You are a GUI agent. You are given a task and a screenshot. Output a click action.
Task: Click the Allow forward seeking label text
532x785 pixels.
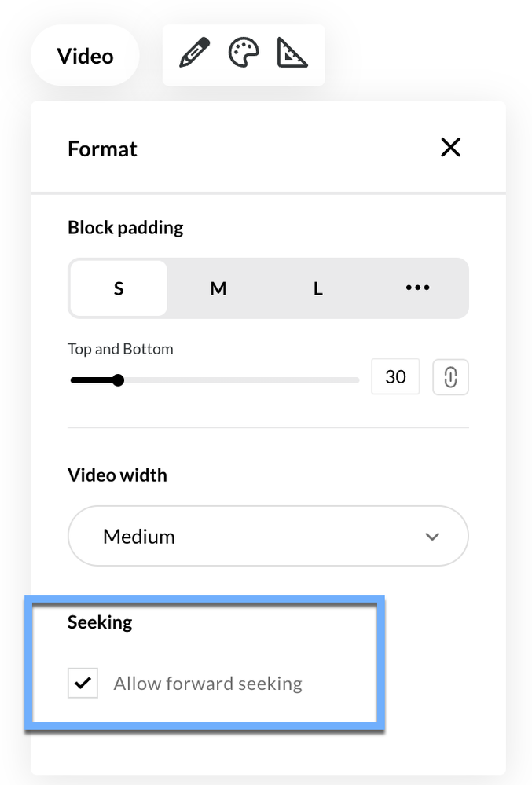[x=207, y=684]
